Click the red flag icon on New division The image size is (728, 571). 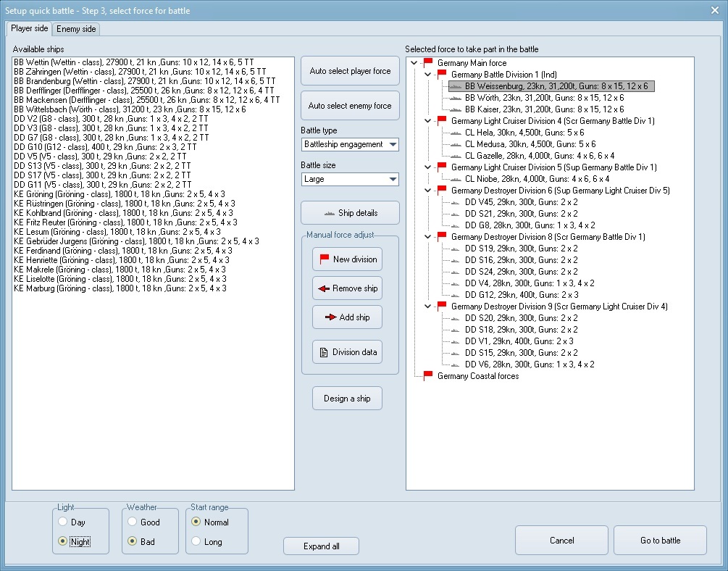pos(324,259)
